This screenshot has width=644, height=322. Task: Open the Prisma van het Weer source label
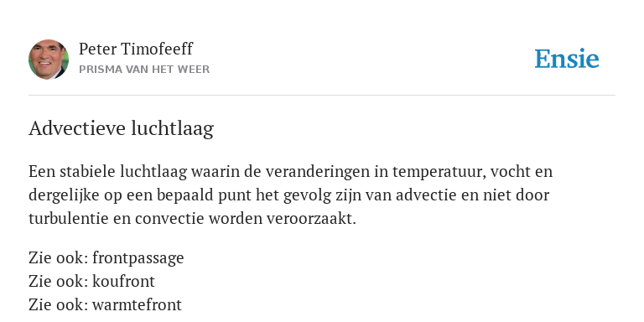click(144, 70)
